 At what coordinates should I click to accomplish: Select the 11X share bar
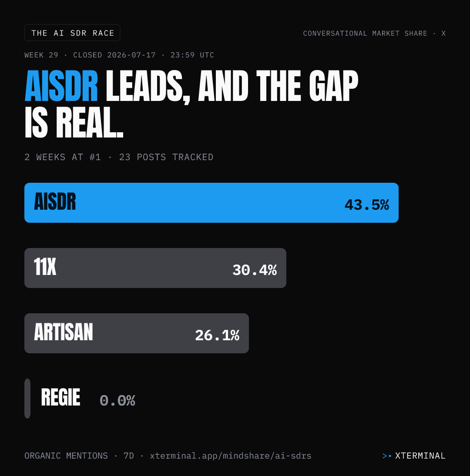click(155, 268)
